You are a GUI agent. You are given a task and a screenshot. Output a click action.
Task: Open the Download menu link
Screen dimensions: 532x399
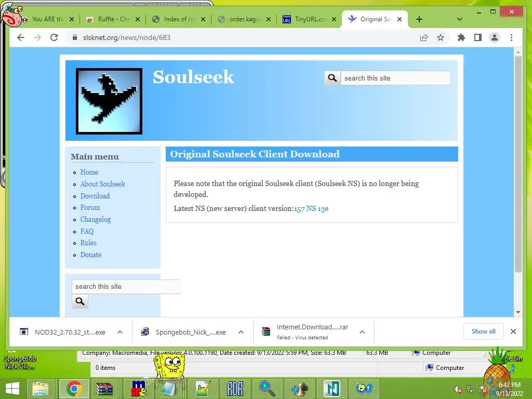[95, 196]
